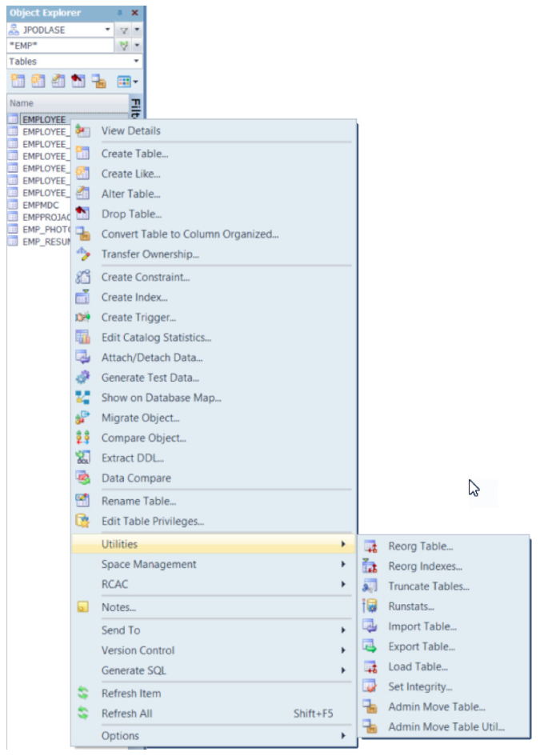
Task: Select Refresh All in the context menu
Action: 214,713
